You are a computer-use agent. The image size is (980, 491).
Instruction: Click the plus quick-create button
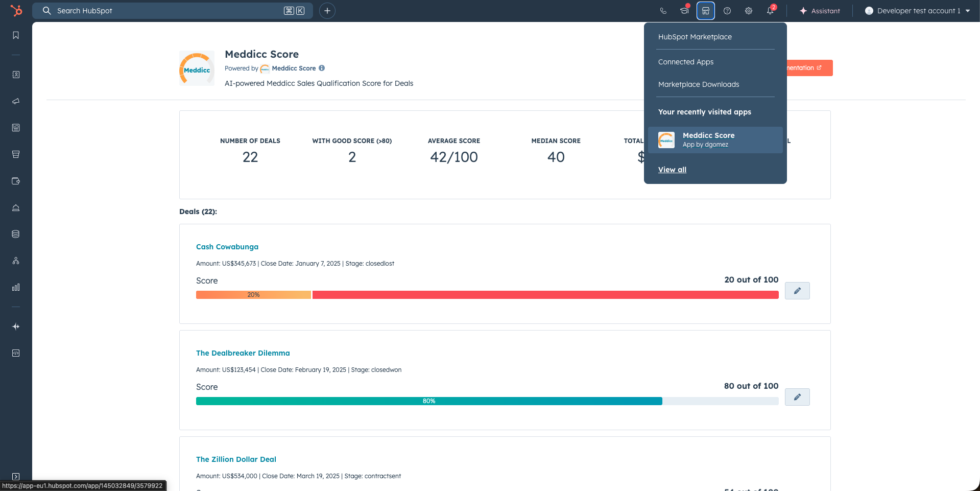(327, 11)
